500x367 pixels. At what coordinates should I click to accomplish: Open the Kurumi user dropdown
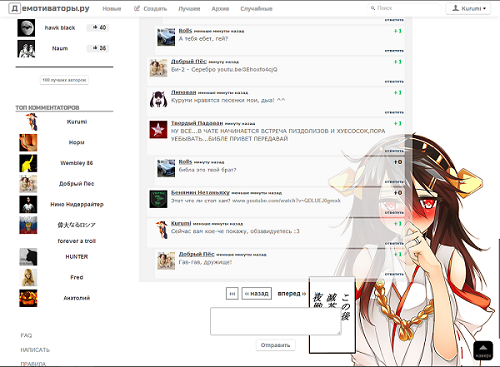pos(468,8)
